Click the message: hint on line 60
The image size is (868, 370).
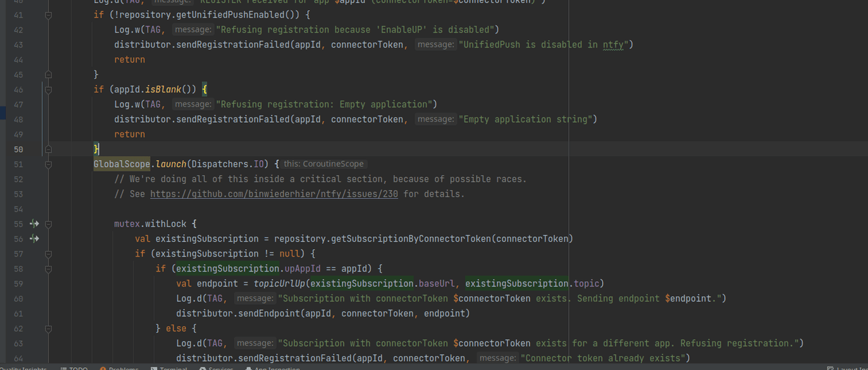pyautogui.click(x=254, y=298)
